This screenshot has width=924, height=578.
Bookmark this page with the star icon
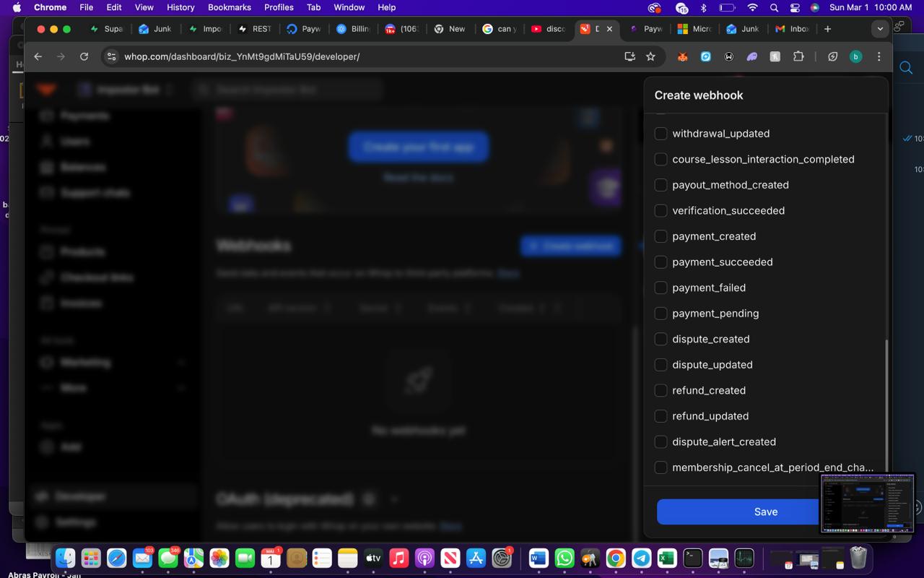(x=650, y=56)
